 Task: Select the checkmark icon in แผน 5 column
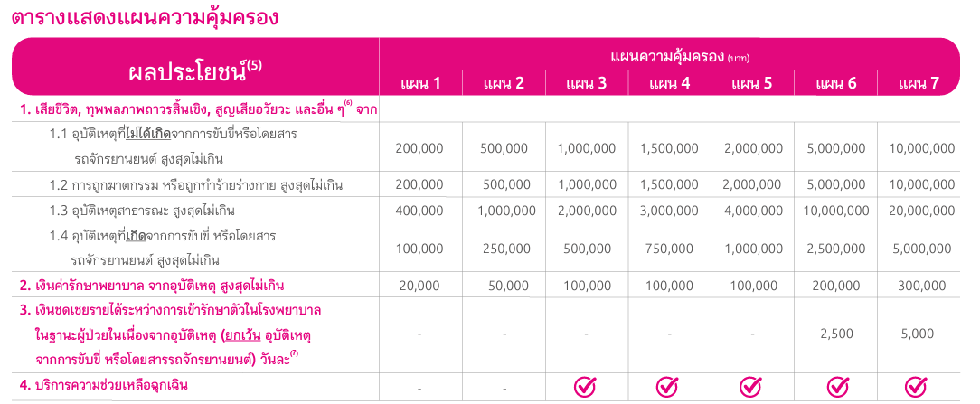click(750, 387)
